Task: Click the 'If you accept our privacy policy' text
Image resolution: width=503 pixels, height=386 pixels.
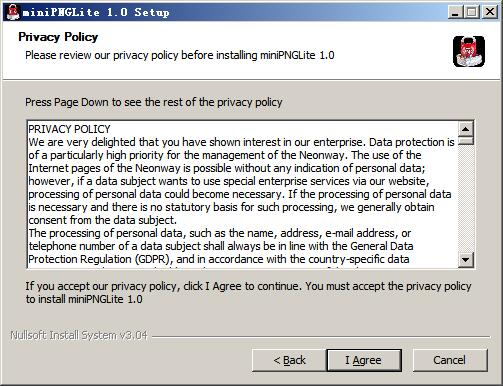Action: [248, 293]
